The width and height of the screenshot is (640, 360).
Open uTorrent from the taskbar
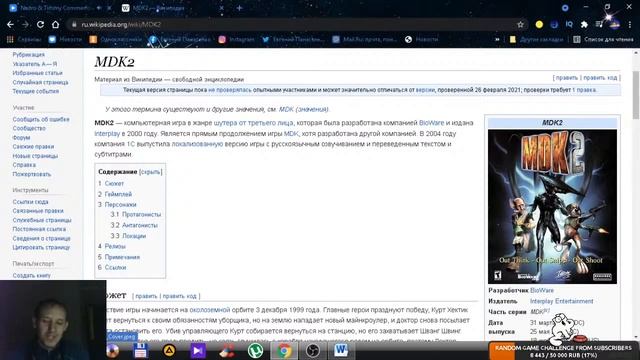pos(256,351)
